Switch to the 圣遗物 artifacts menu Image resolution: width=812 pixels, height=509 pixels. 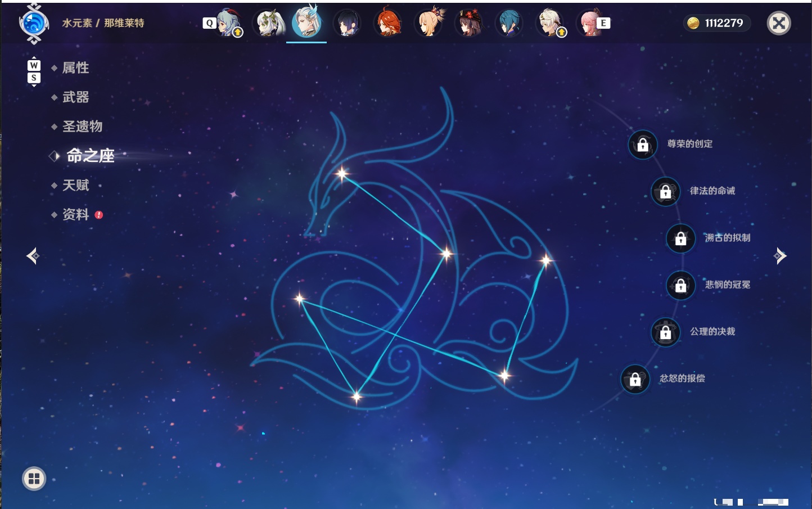tap(82, 127)
